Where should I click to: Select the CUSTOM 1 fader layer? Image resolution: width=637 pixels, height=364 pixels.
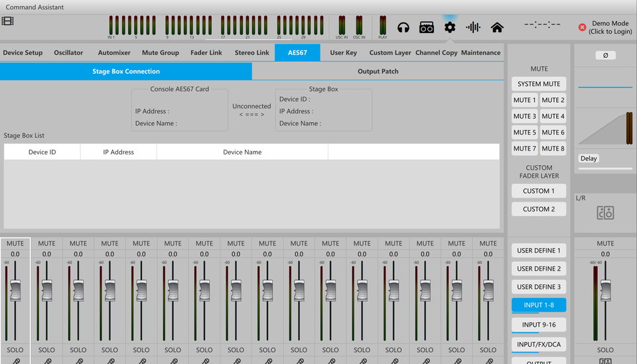[x=539, y=191]
